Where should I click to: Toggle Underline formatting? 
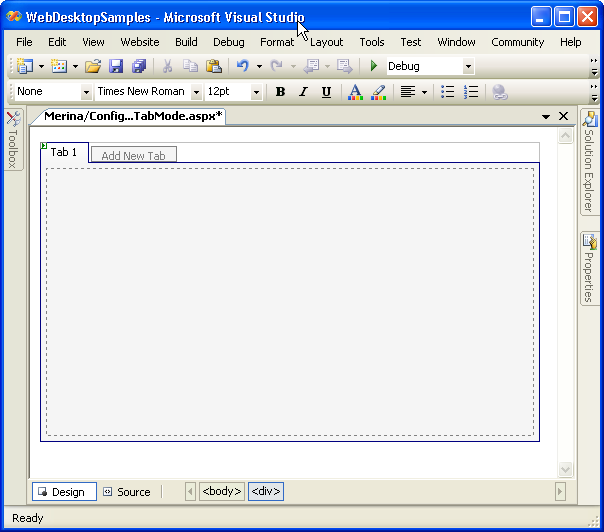pyautogui.click(x=326, y=92)
